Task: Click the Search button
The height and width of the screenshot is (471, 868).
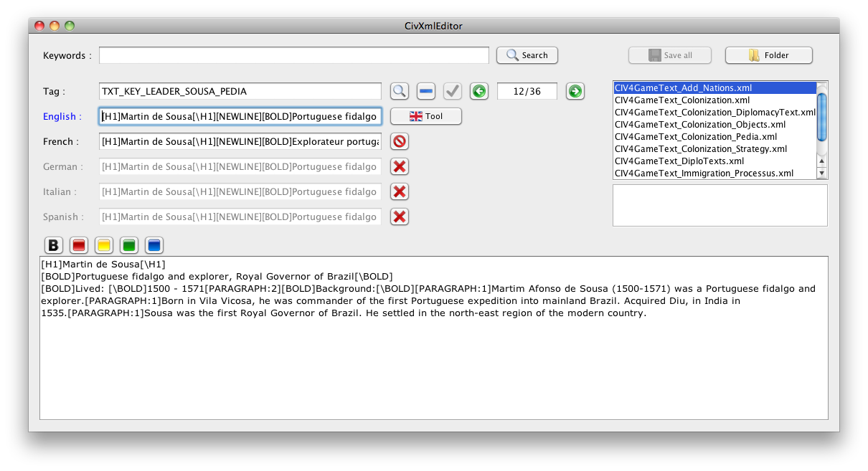Action: tap(527, 55)
